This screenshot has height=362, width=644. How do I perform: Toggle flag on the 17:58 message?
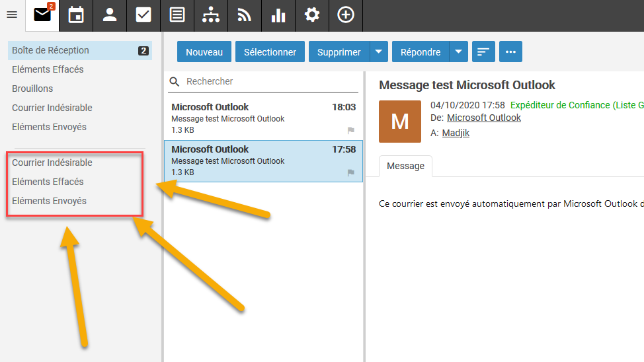click(x=351, y=173)
